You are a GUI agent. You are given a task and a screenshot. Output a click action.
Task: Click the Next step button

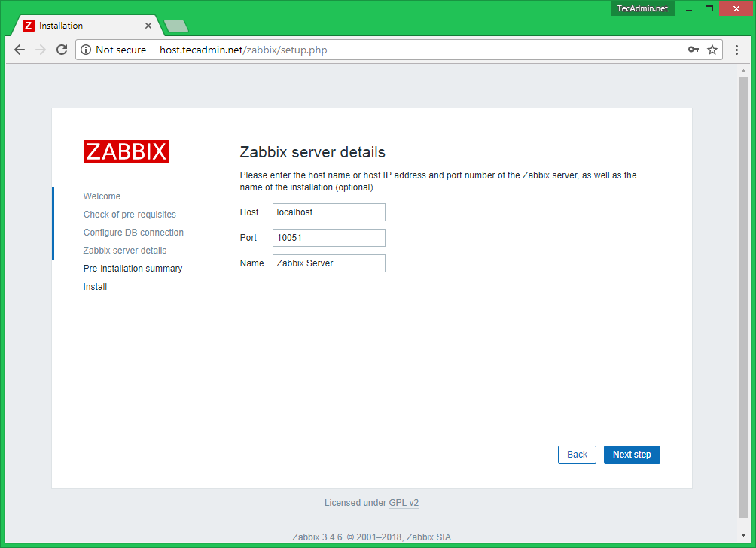(x=631, y=455)
